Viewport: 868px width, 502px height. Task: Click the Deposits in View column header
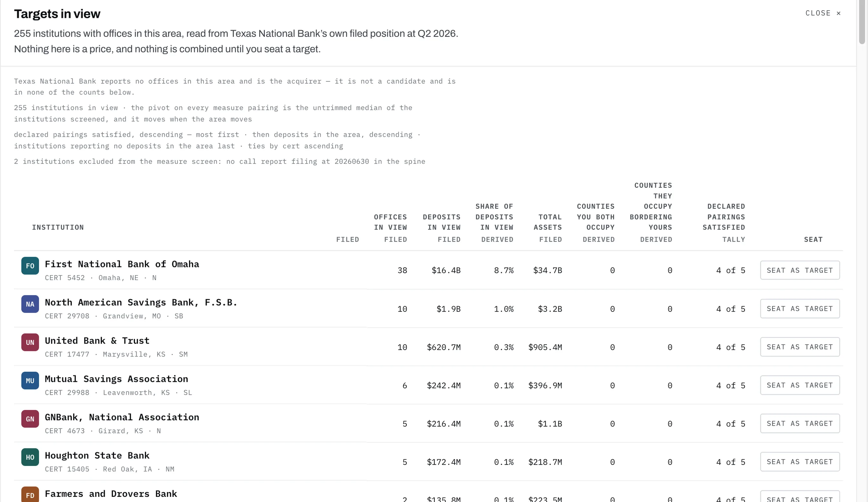pyautogui.click(x=442, y=222)
